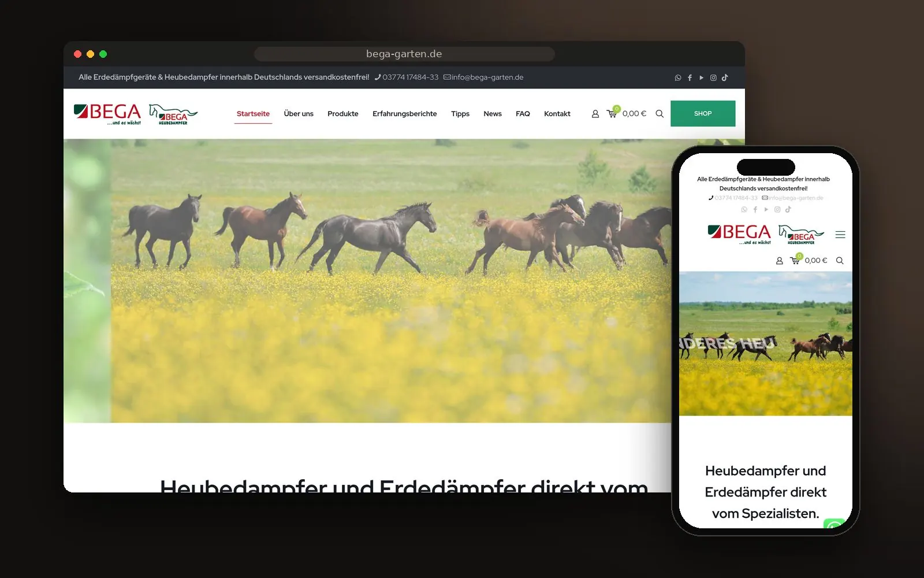The image size is (924, 578).
Task: Open TikTok icon in desktop top bar
Action: pyautogui.click(x=725, y=77)
